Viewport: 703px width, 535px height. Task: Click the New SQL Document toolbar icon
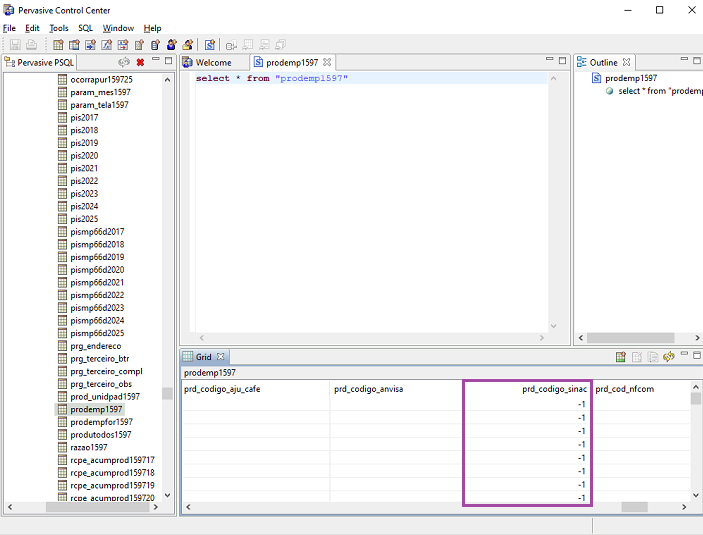click(210, 45)
